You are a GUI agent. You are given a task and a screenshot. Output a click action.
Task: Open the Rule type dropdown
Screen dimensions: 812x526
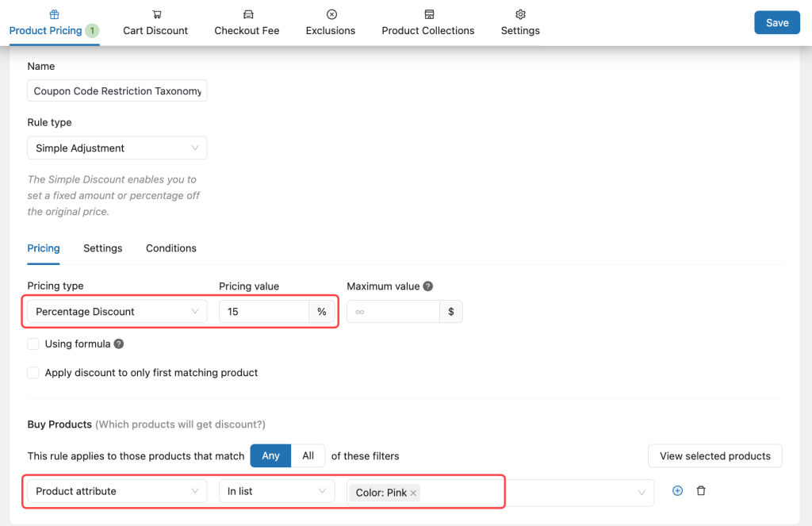click(117, 148)
